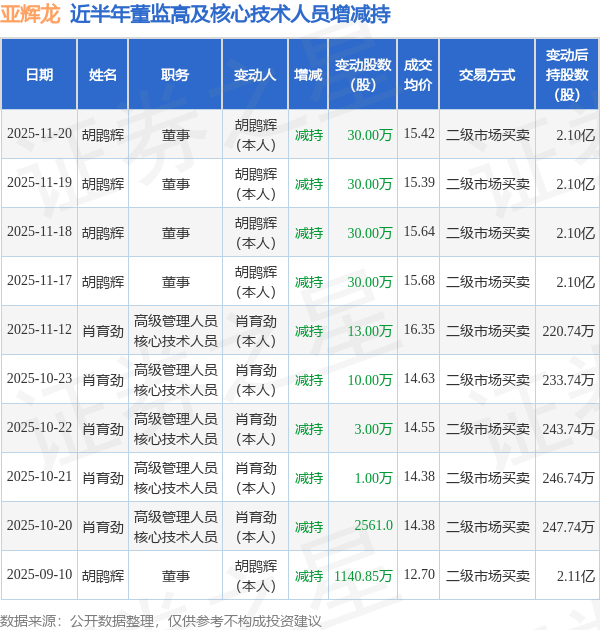The width and height of the screenshot is (600, 630).
Task: Click 二级市场买卖 in 2025-10-21 row
Action: click(487, 479)
